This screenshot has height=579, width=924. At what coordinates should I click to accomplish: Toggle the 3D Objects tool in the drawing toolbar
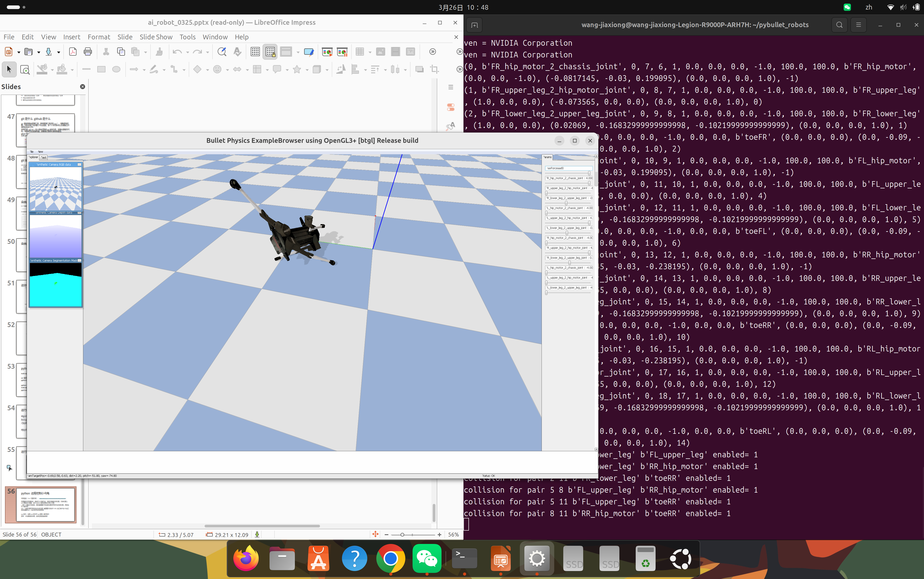(x=316, y=69)
